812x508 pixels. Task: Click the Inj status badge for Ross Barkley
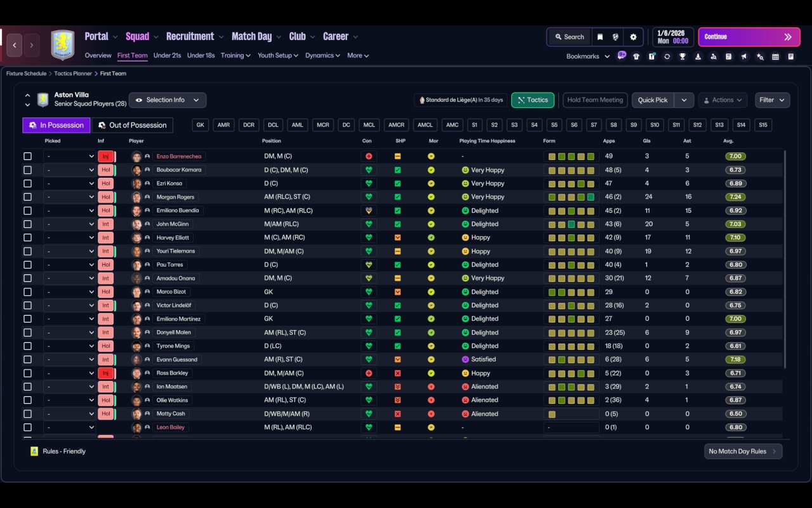coord(105,373)
